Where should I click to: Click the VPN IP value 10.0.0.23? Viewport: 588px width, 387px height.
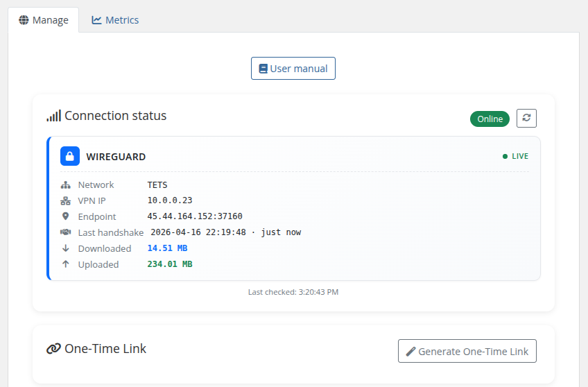tap(170, 200)
